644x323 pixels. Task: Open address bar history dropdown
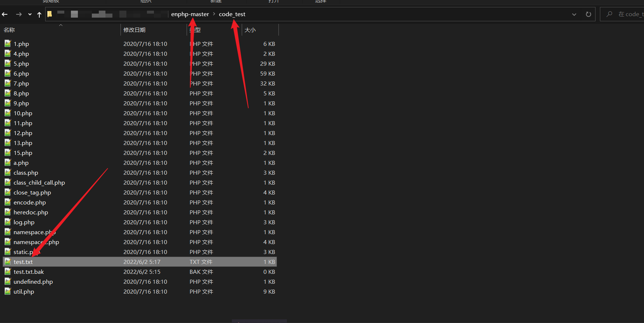pyautogui.click(x=574, y=14)
